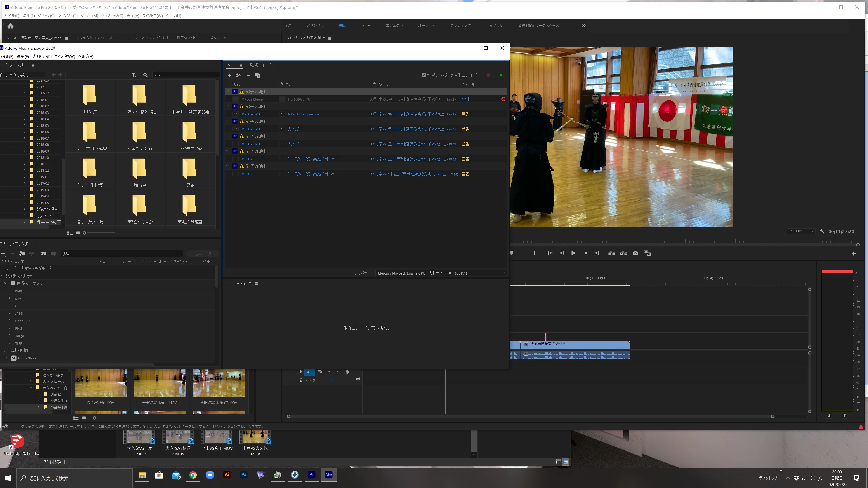868x488 pixels.
Task: Open preset dropdown next to NTSC DV Progressive
Action: [282, 114]
